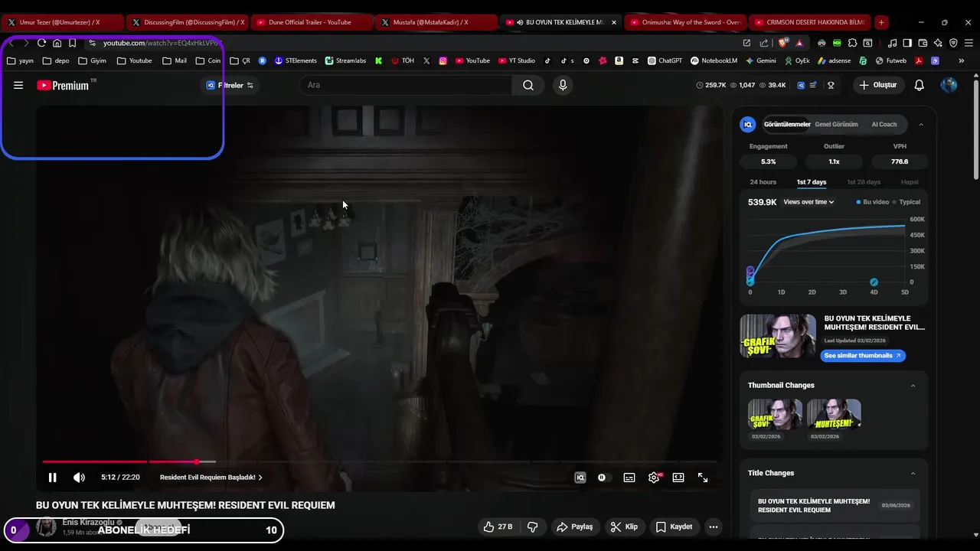The height and width of the screenshot is (551, 980).
Task: Open the ChatGPT bookmark
Action: coord(665,60)
